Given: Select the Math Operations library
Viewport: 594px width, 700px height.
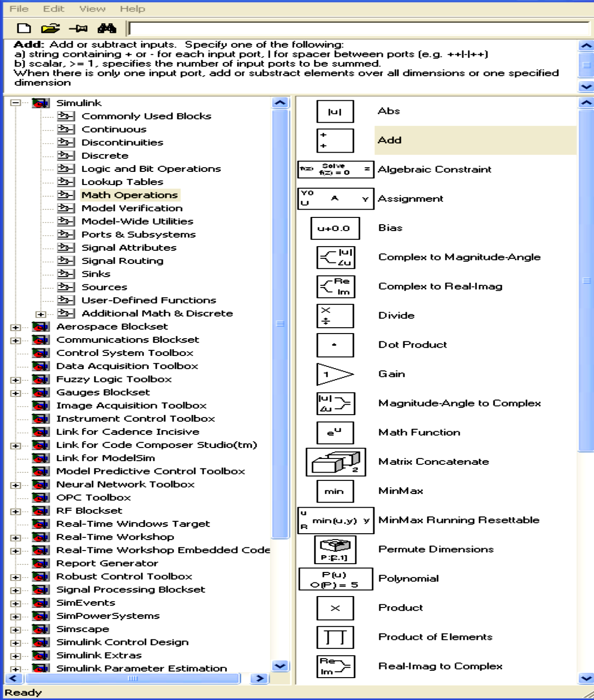Looking at the screenshot, I should click(130, 195).
